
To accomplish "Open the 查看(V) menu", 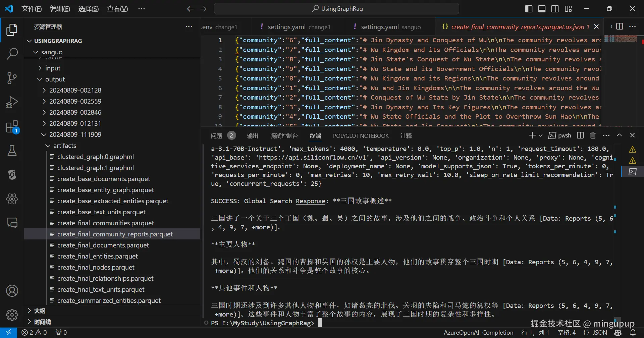I will coord(117,9).
